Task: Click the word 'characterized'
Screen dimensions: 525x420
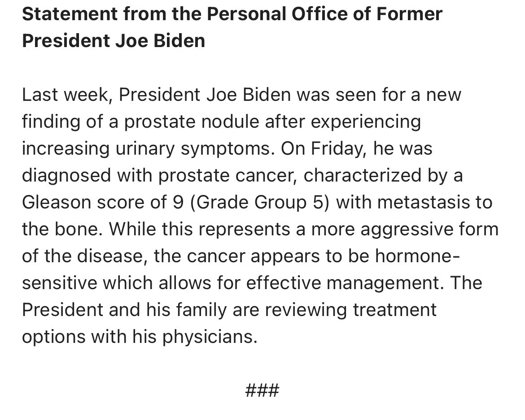Action: pyautogui.click(x=360, y=176)
